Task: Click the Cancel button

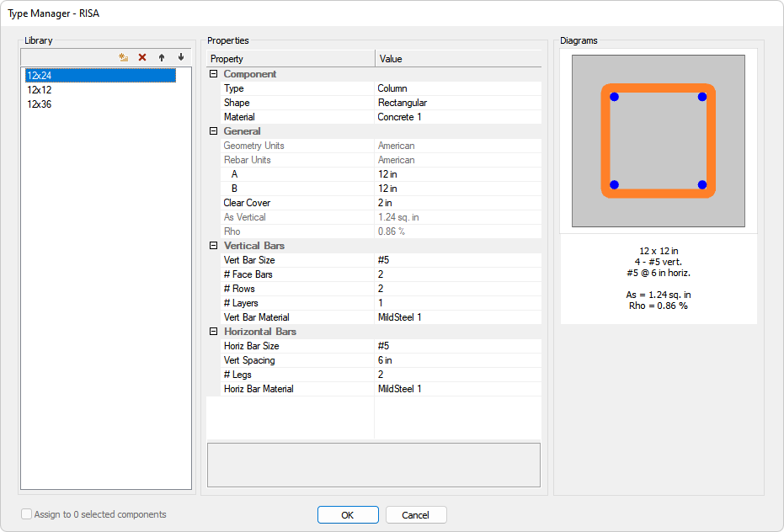Action: tap(416, 515)
